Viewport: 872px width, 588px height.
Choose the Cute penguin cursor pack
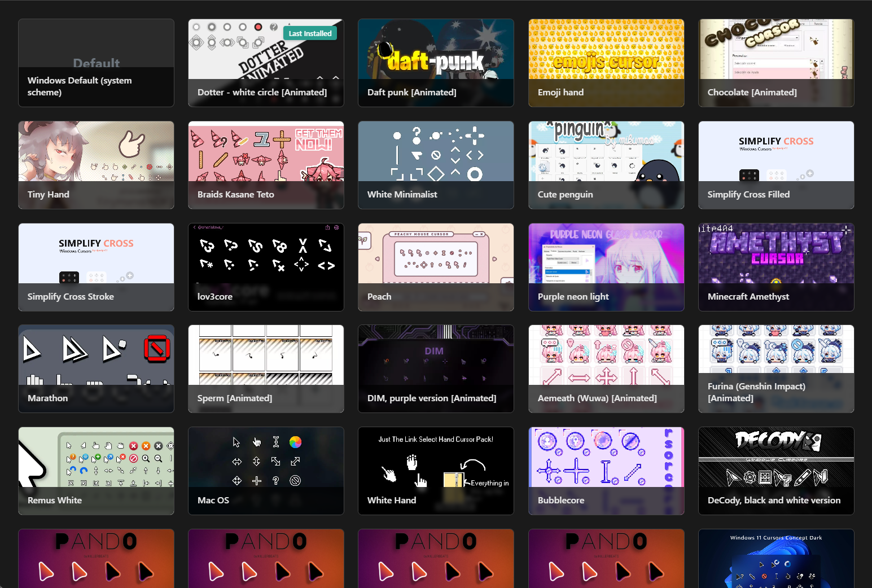(606, 165)
